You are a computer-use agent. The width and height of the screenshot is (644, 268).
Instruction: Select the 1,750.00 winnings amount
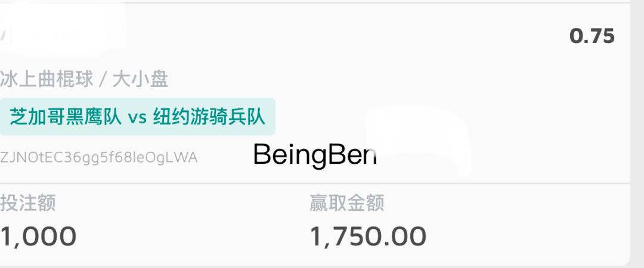(x=368, y=236)
